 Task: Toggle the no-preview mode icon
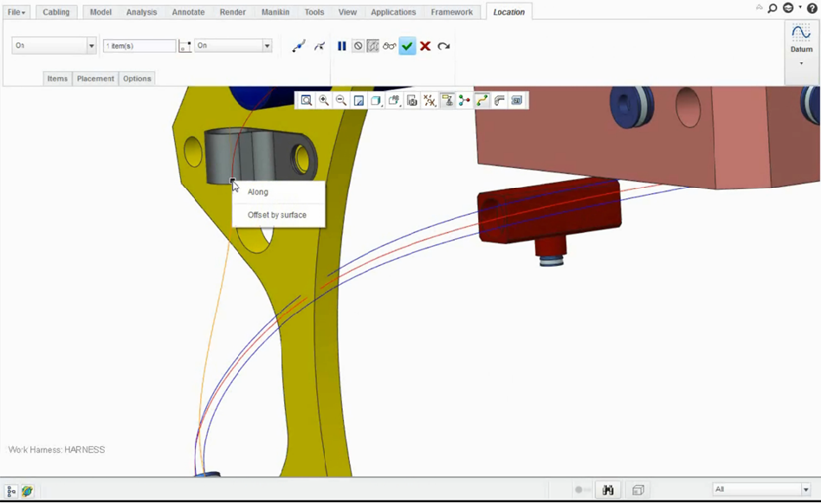(x=359, y=46)
